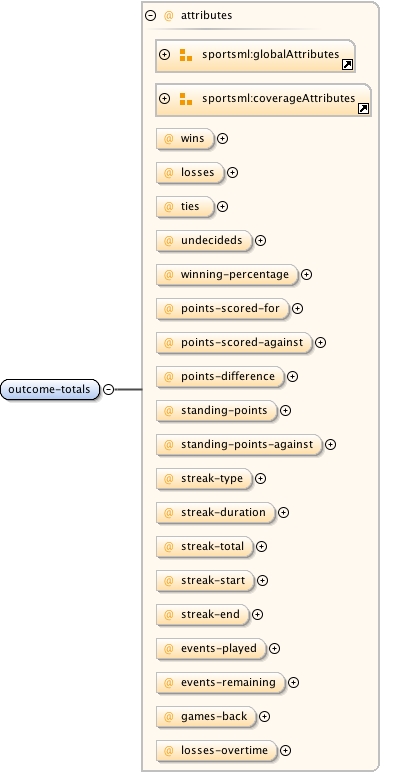Image resolution: width=397 pixels, height=773 pixels.
Task: Click the @ icon on wins attribute
Action: coord(169,139)
